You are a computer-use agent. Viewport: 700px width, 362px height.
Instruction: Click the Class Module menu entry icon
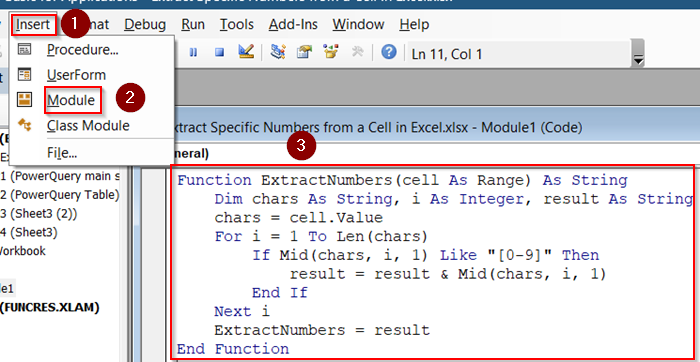coord(24,125)
